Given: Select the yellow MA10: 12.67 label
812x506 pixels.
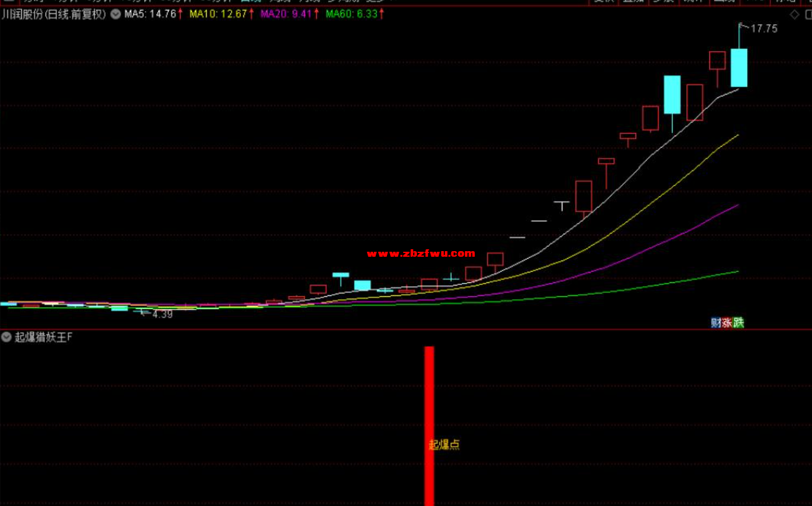Looking at the screenshot, I should (x=218, y=14).
